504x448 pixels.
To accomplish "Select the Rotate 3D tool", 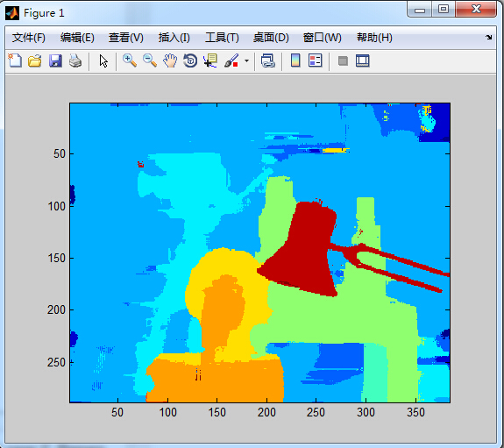I will click(190, 60).
